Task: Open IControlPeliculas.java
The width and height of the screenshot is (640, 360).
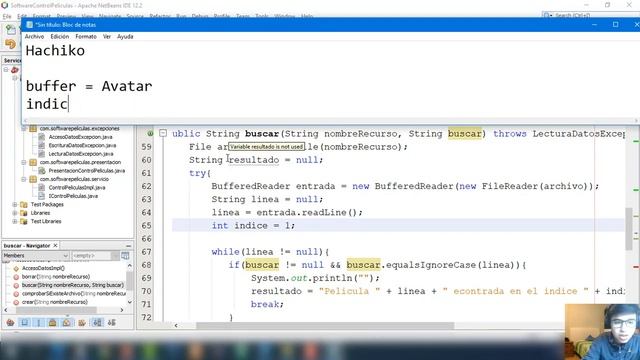Action: pyautogui.click(x=73, y=196)
